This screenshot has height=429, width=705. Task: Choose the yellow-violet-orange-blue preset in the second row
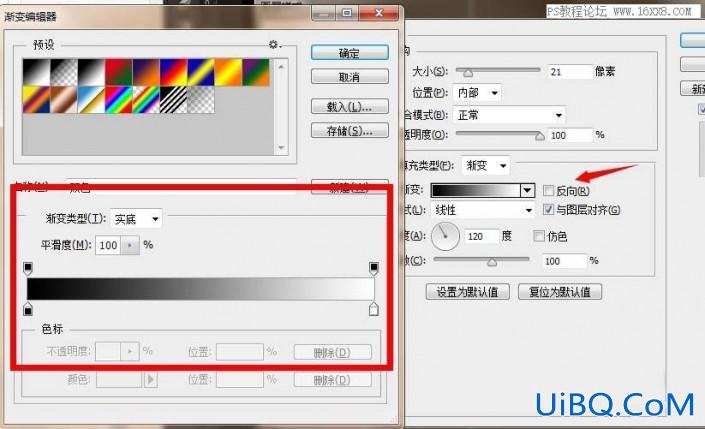36,99
